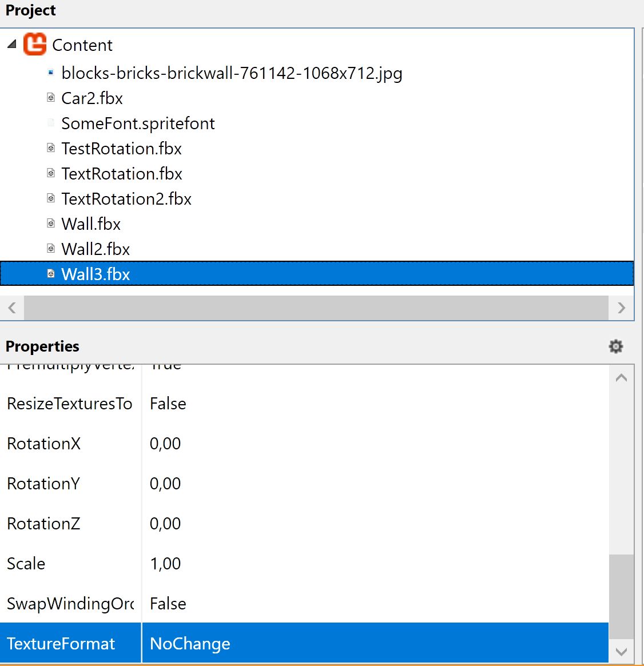The width and height of the screenshot is (644, 666).
Task: Edit the RotationY value 0,00
Action: click(x=165, y=484)
